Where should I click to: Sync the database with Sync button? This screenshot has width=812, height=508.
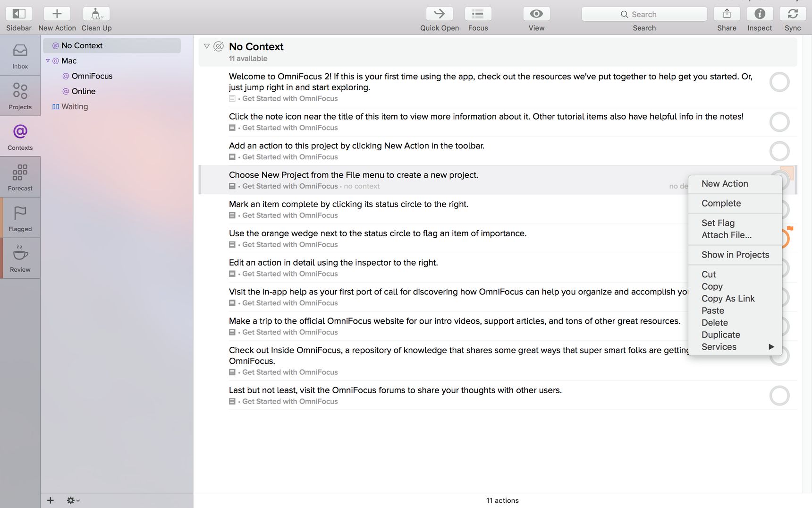pyautogui.click(x=793, y=14)
